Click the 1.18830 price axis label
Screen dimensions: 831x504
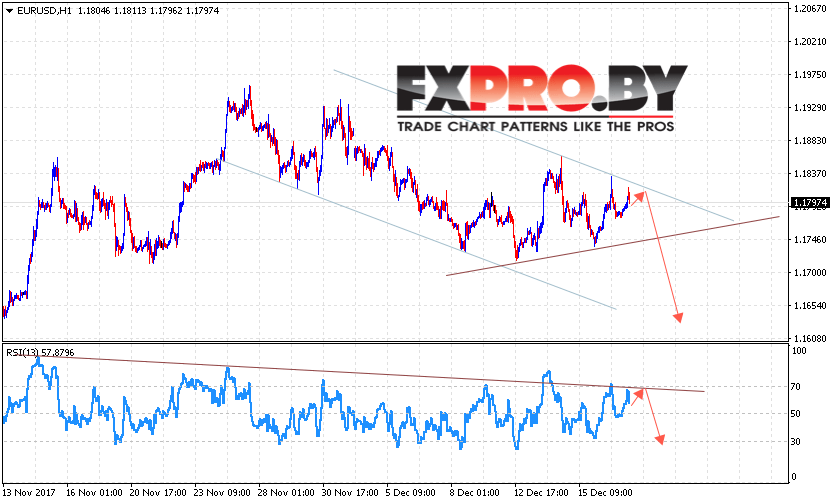point(810,140)
